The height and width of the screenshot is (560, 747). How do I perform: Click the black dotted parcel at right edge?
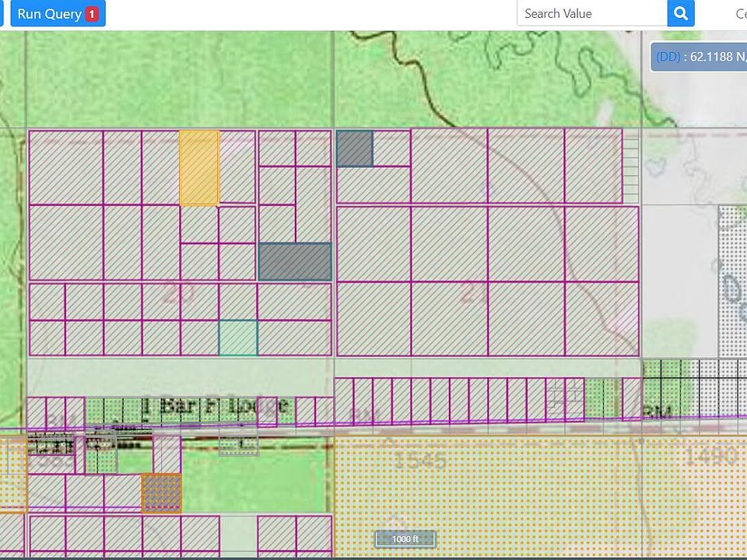pos(731,264)
